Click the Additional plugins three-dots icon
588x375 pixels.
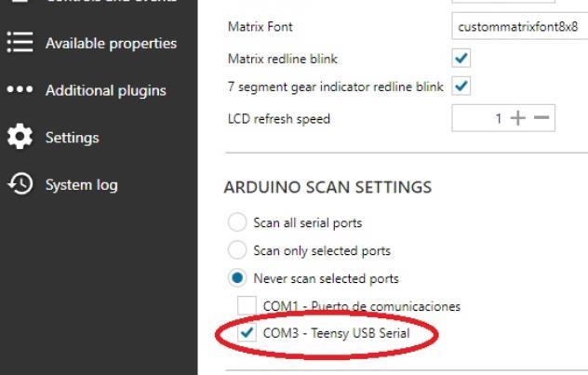pos(20,91)
